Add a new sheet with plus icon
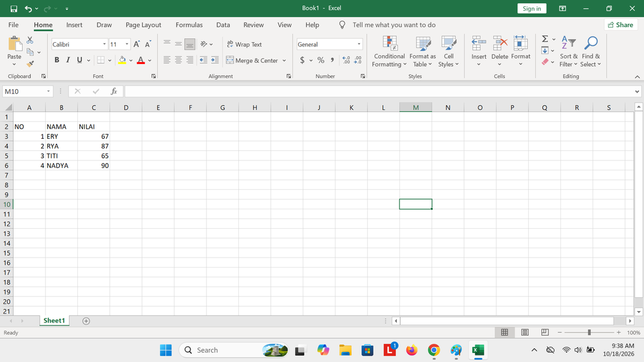644x362 pixels. tap(86, 321)
